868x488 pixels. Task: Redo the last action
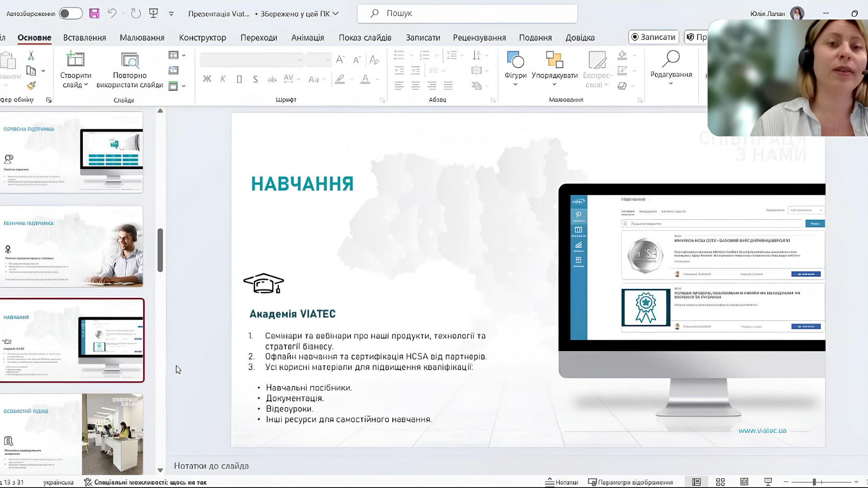coord(136,13)
